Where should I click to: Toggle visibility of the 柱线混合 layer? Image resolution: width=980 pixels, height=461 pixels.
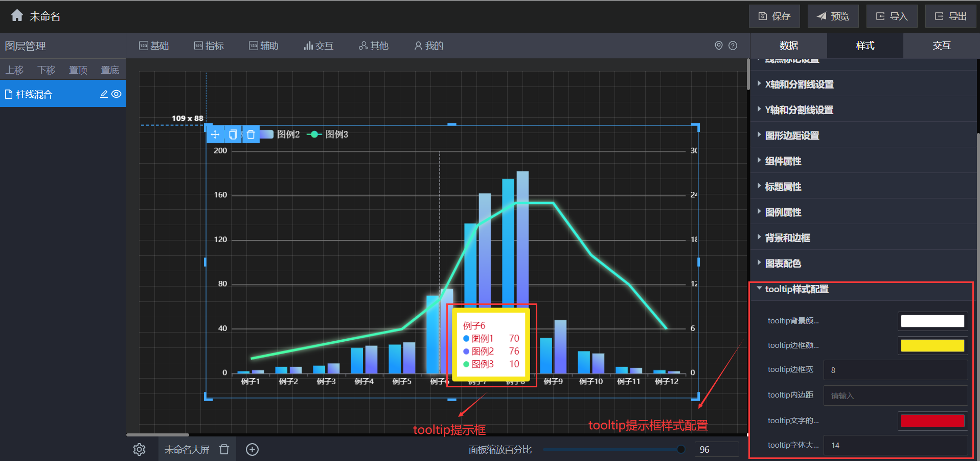coord(117,94)
